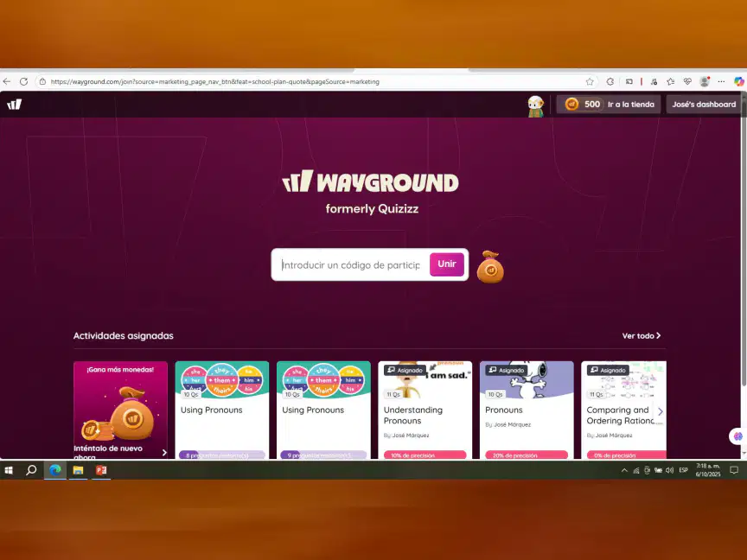
Task: Open the first Using Pronouns card with 8 preguntas
Action: pos(222,410)
